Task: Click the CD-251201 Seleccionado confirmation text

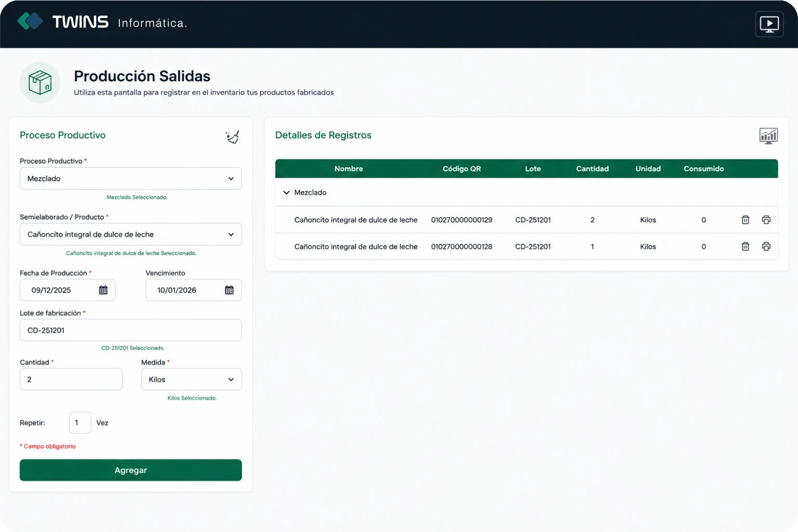Action: 132,348
